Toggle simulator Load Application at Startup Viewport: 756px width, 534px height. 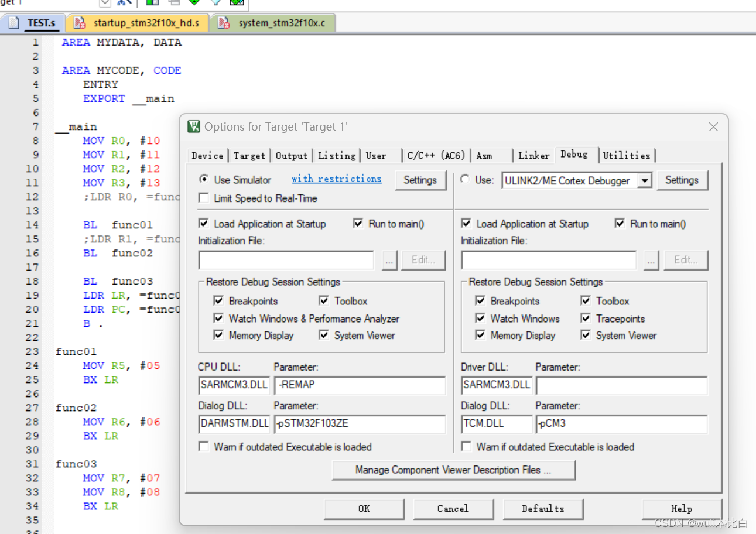[x=204, y=224]
